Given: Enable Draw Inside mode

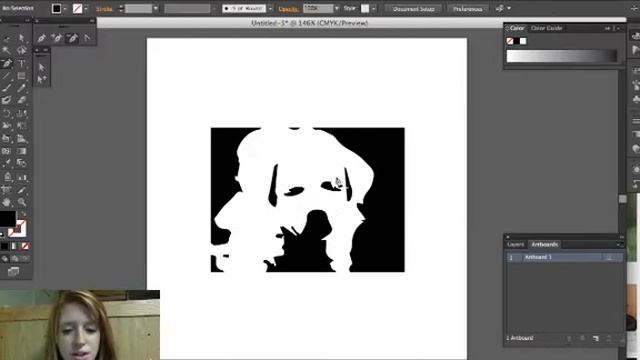Looking at the screenshot, I should (25, 259).
